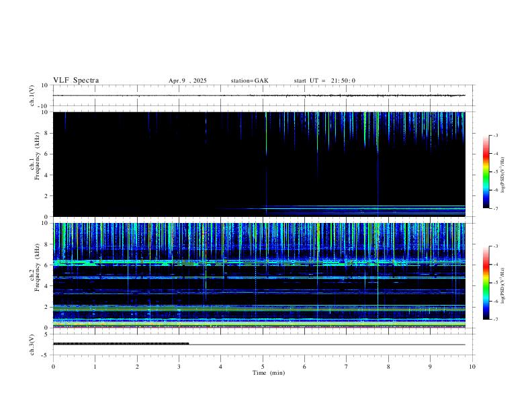This screenshot has height=411, width=532.
Task: Click the "start UT = 21:50:0" header text
Action: coord(324,81)
